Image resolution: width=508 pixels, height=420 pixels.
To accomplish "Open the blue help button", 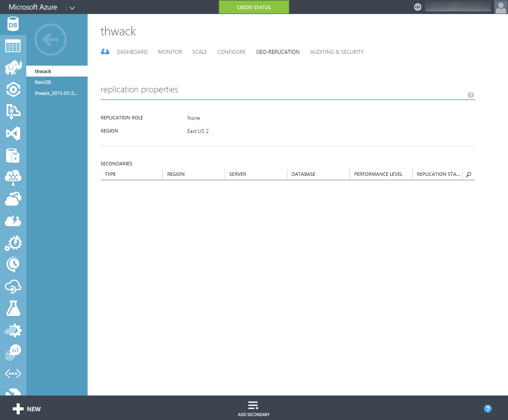I will click(487, 409).
